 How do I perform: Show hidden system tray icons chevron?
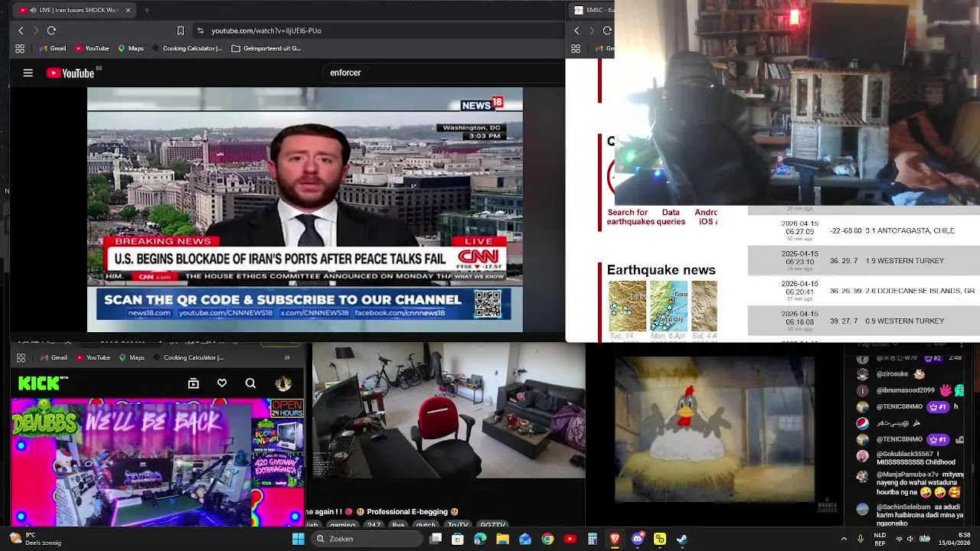[x=844, y=539]
